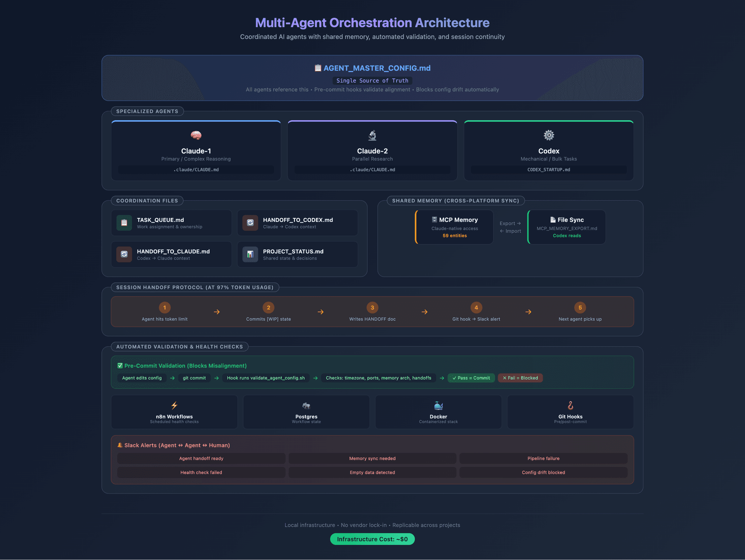The image size is (745, 560).
Task: Click the Multi-Agent Orchestration Architecture title
Action: (372, 23)
